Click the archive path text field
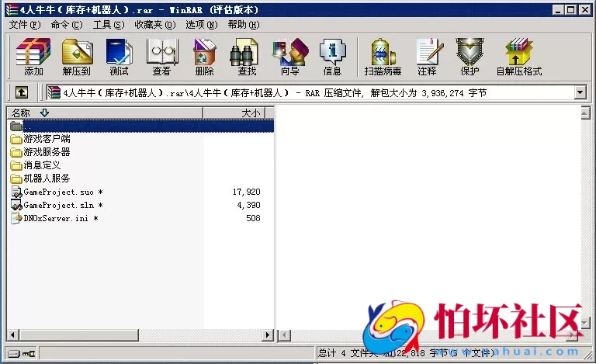Screen dimensions: 596x364 point(310,92)
